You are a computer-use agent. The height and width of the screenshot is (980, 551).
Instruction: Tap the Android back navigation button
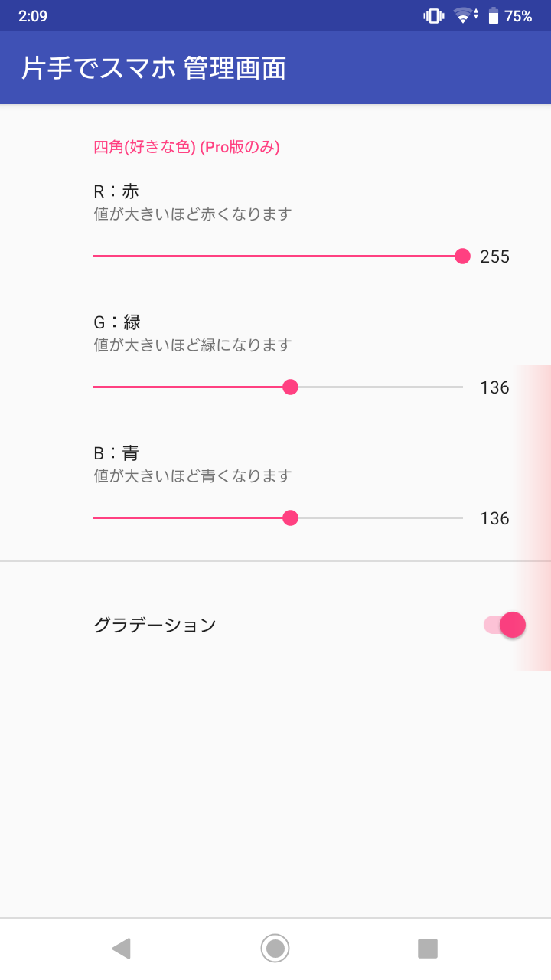point(121,949)
